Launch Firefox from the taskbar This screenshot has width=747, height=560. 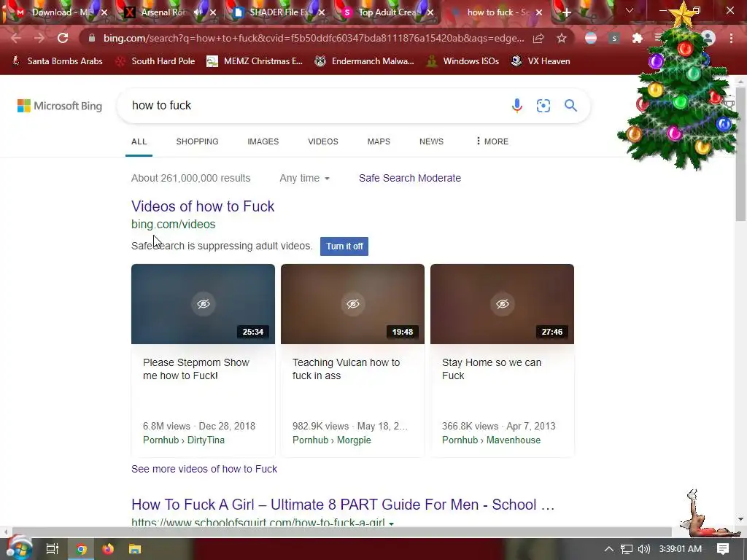point(108,549)
